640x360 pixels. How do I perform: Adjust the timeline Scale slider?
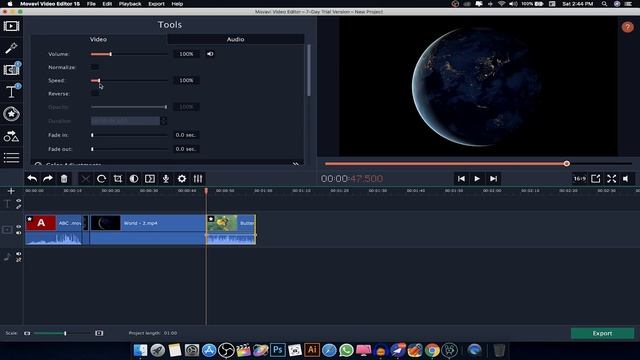[x=62, y=333]
